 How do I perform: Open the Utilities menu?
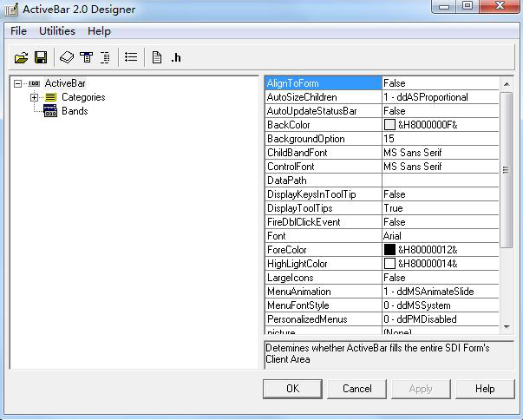(57, 31)
